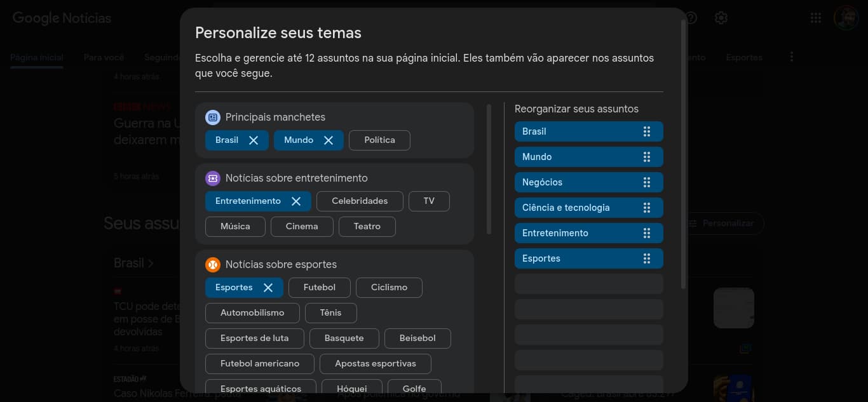Switch to Página inicial tab
The width and height of the screenshot is (868, 402).
[37, 57]
